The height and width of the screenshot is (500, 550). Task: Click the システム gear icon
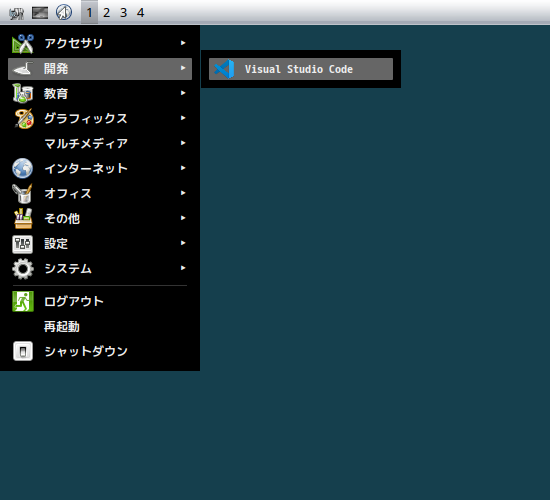23,269
